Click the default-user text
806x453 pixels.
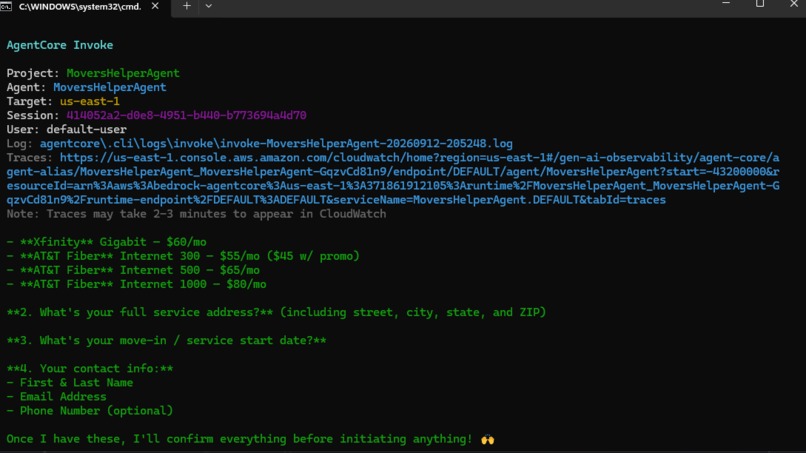pyautogui.click(x=86, y=130)
